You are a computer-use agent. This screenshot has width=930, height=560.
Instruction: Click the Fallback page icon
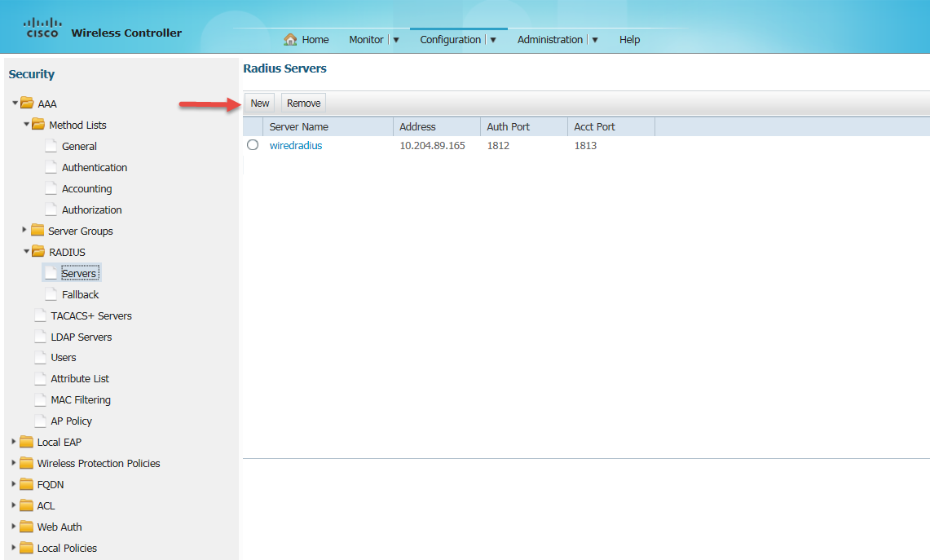(51, 294)
